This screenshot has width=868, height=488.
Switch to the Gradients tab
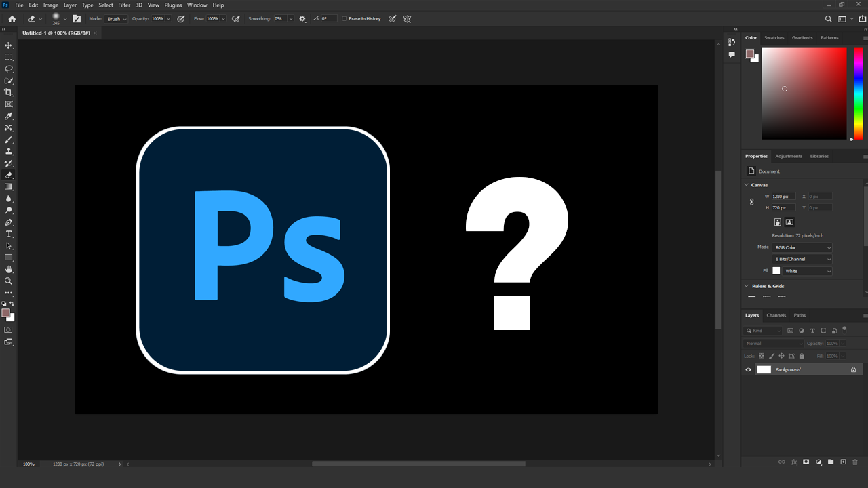coord(802,38)
